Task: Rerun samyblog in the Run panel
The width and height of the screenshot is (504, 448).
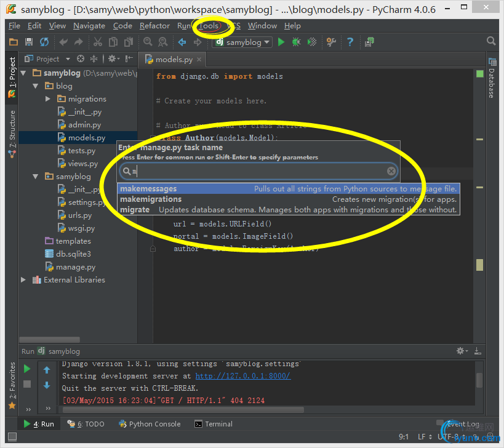Action: tap(27, 369)
